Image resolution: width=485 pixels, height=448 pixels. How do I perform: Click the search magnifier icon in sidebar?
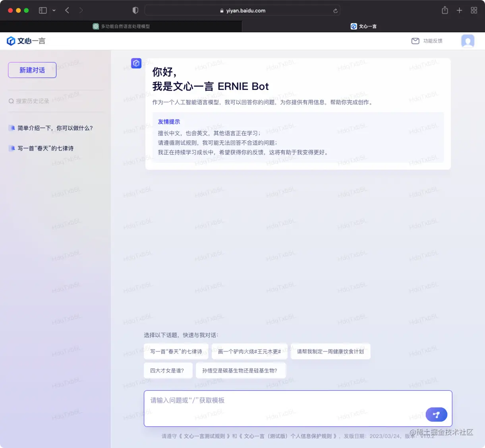(x=11, y=101)
